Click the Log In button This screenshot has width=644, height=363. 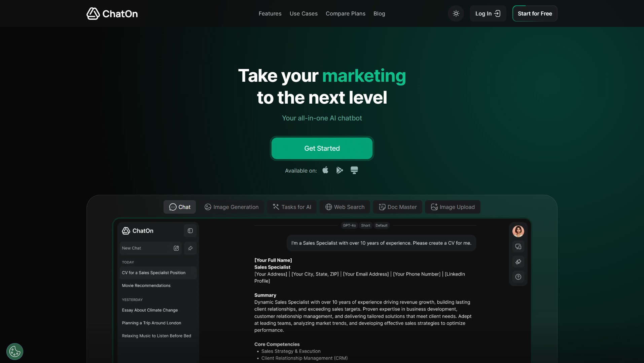(x=488, y=14)
